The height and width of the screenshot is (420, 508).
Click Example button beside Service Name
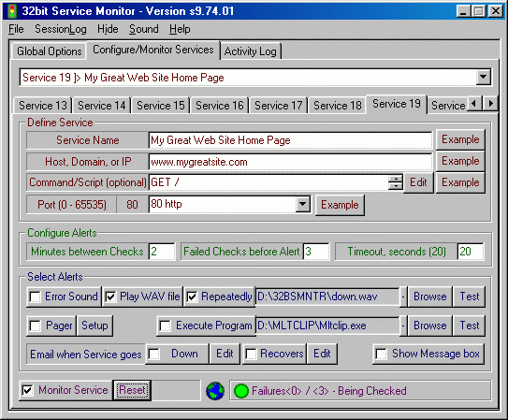pyautogui.click(x=460, y=139)
